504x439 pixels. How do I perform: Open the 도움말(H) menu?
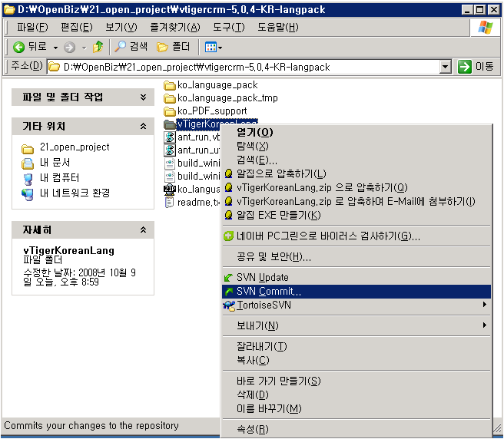point(277,28)
